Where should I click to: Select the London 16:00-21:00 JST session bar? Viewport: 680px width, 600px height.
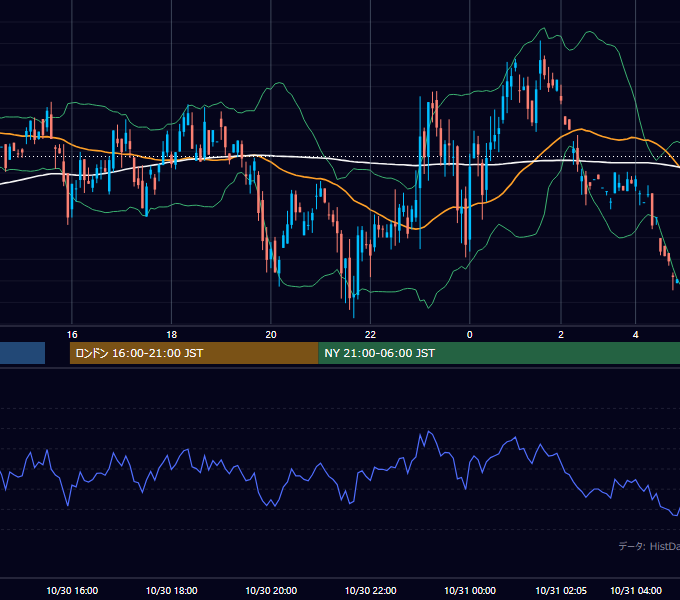coord(194,353)
